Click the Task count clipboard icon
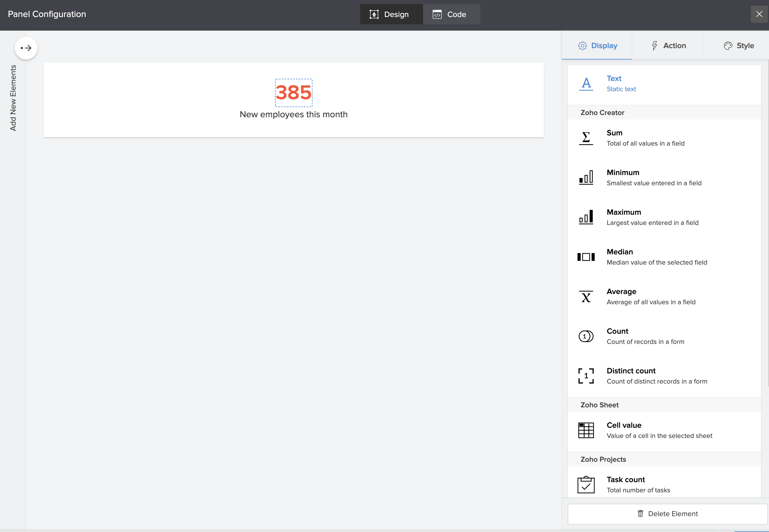769x532 pixels. [586, 484]
